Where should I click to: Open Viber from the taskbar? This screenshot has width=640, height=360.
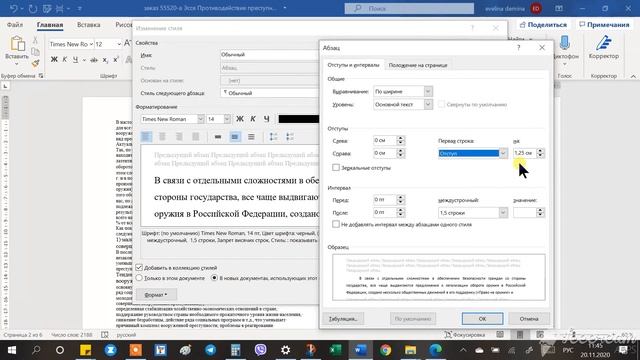[260, 350]
